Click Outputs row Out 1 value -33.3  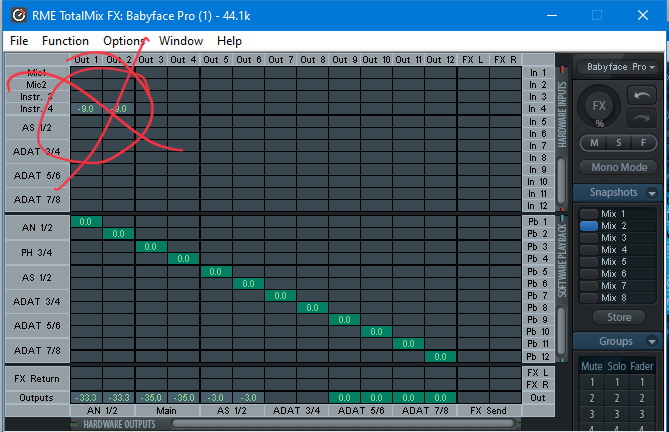click(x=86, y=397)
